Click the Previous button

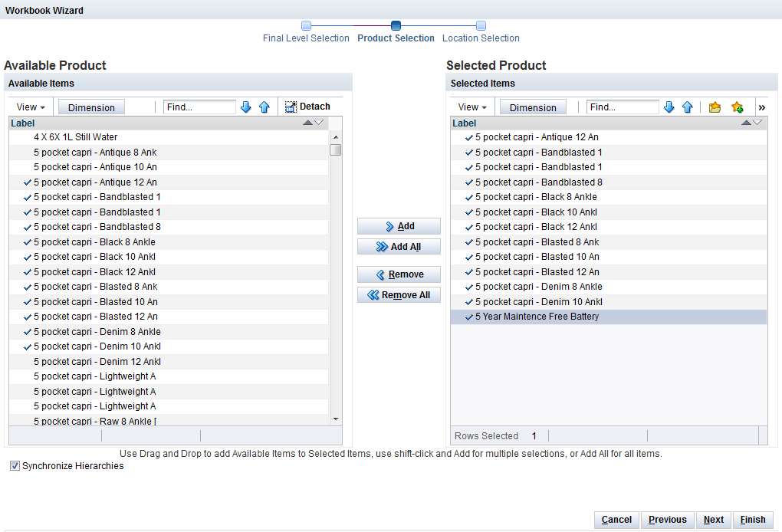point(668,520)
